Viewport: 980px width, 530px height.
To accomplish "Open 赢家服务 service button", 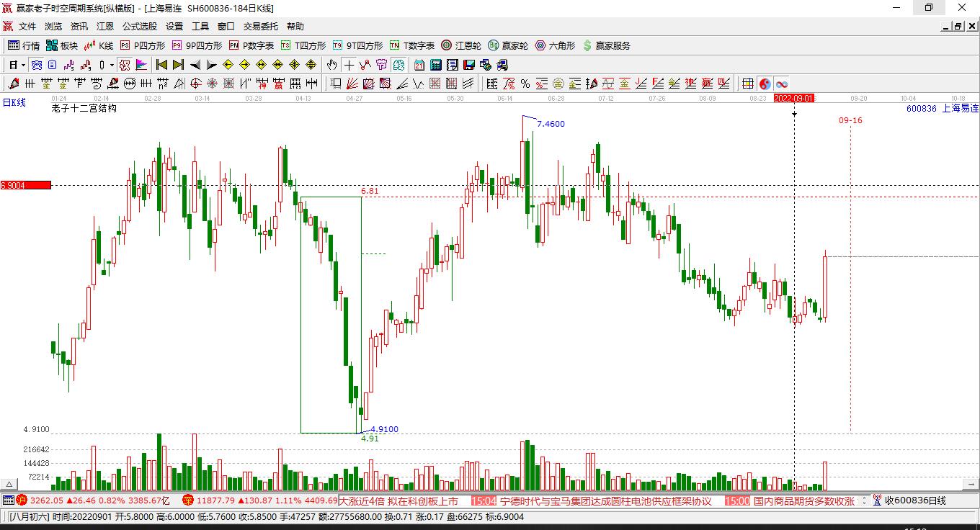I will click(x=606, y=45).
